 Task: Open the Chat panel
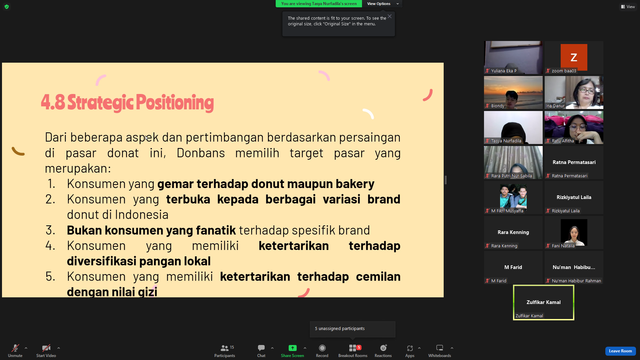(261, 350)
